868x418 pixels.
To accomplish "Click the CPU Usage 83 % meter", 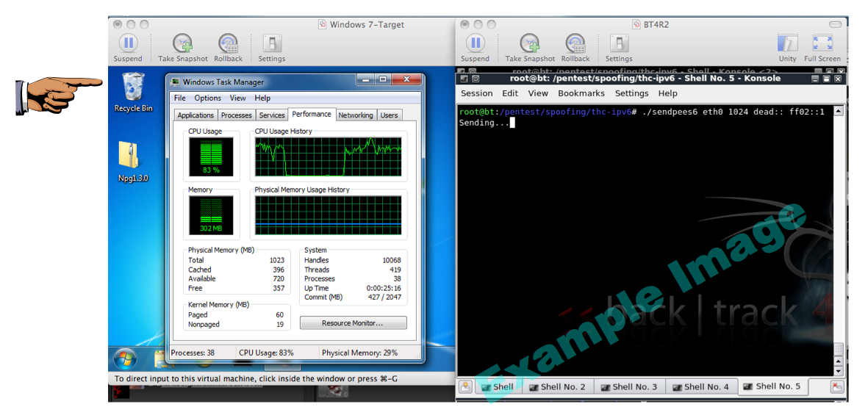I will 211,157.
